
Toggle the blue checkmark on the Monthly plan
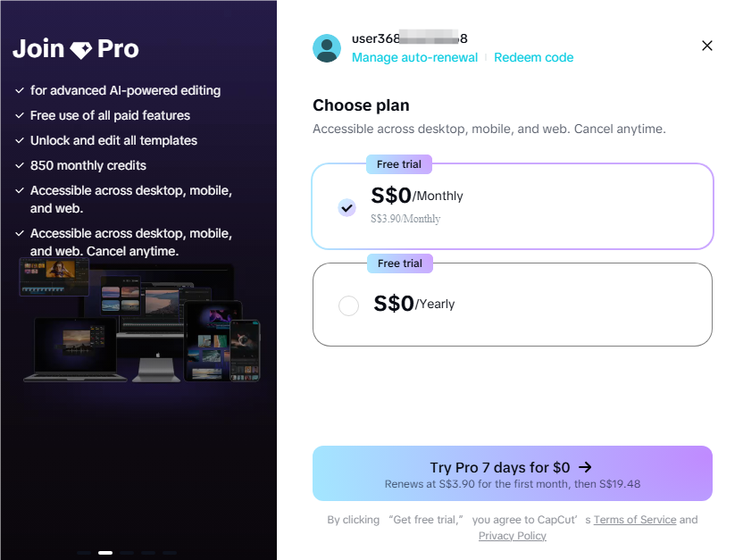pyautogui.click(x=347, y=207)
